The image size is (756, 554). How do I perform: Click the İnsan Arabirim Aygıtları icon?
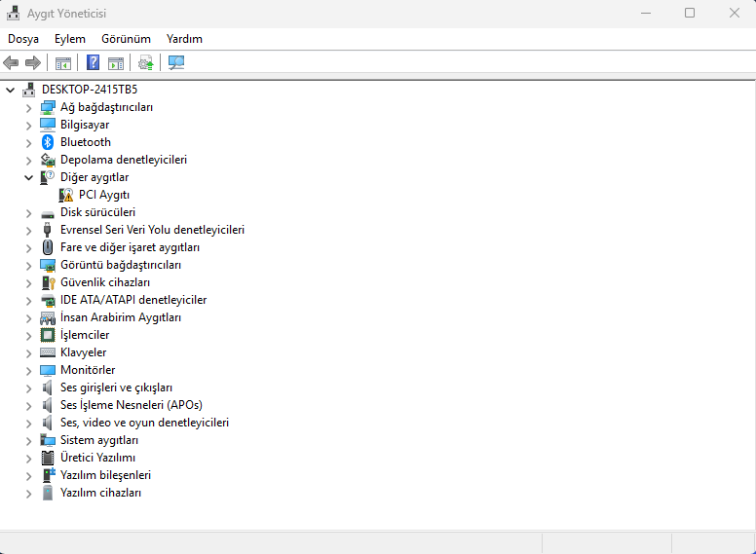coord(48,318)
